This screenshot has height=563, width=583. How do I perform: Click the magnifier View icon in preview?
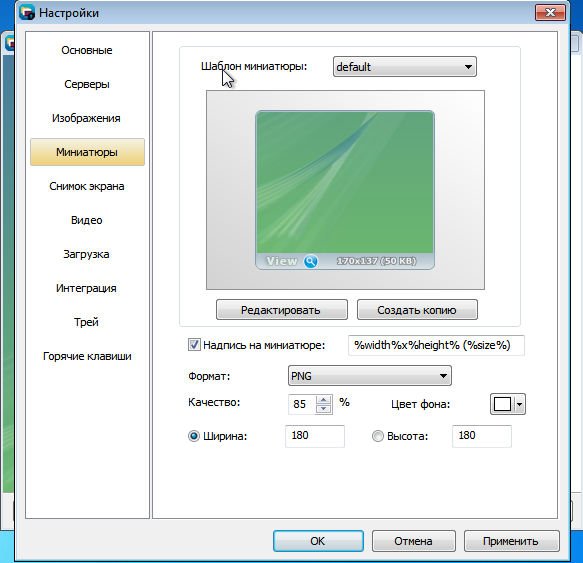(310, 261)
